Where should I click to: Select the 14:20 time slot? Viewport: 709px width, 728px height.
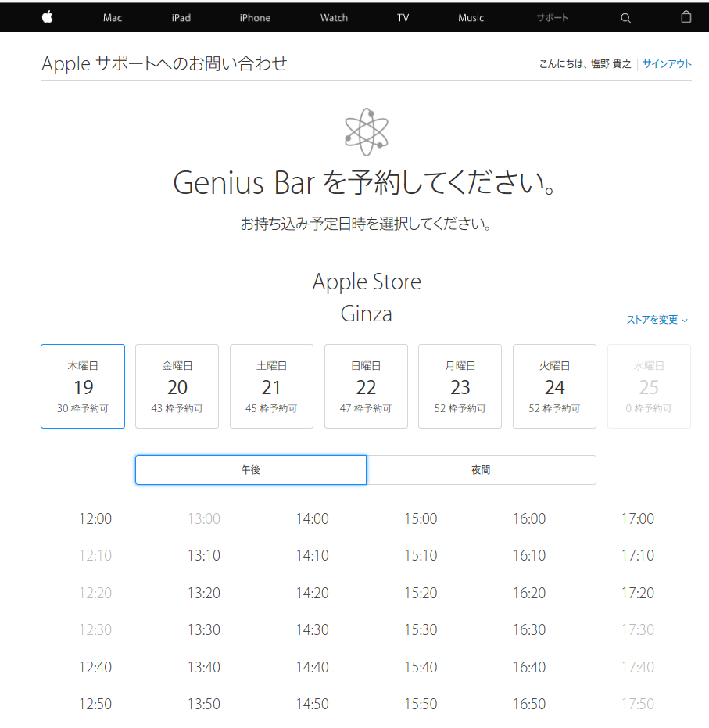[x=312, y=593]
